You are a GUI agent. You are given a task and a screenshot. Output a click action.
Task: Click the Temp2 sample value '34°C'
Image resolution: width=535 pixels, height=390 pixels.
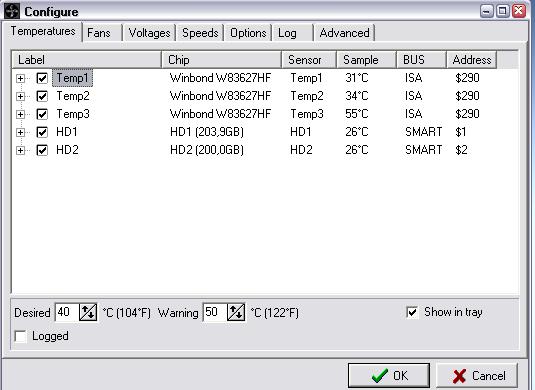point(357,96)
